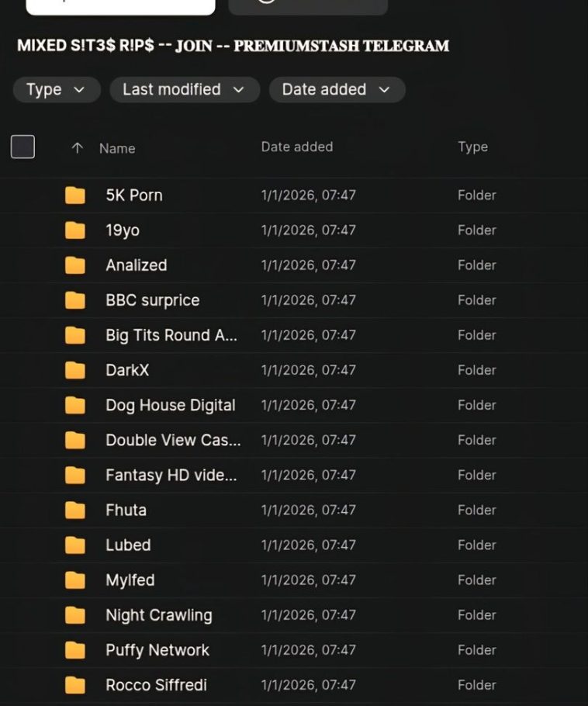Select the Lubed folder name

click(x=128, y=545)
